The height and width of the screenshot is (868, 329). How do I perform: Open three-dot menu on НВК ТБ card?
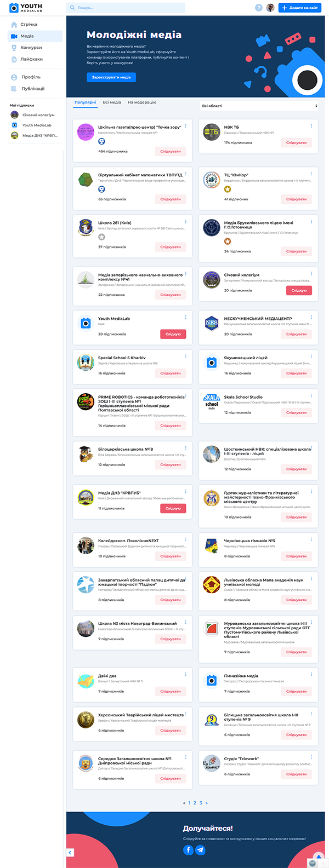tap(311, 126)
